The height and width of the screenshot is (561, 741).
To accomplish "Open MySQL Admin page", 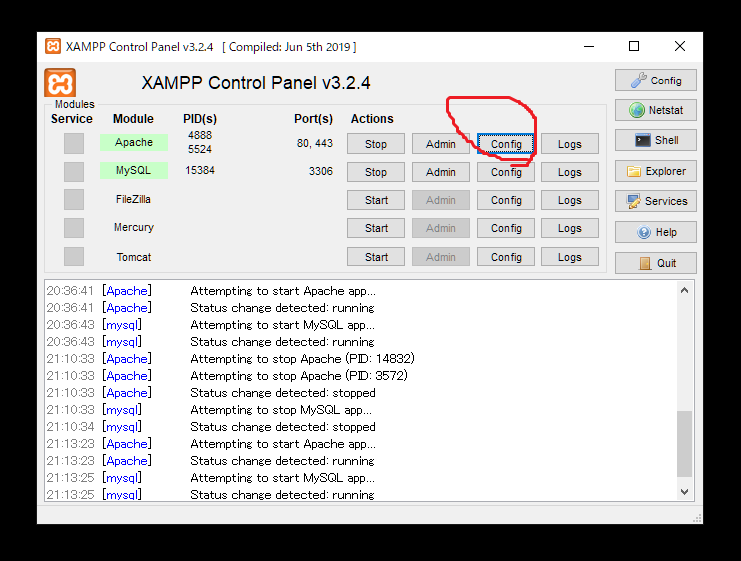I will [440, 172].
